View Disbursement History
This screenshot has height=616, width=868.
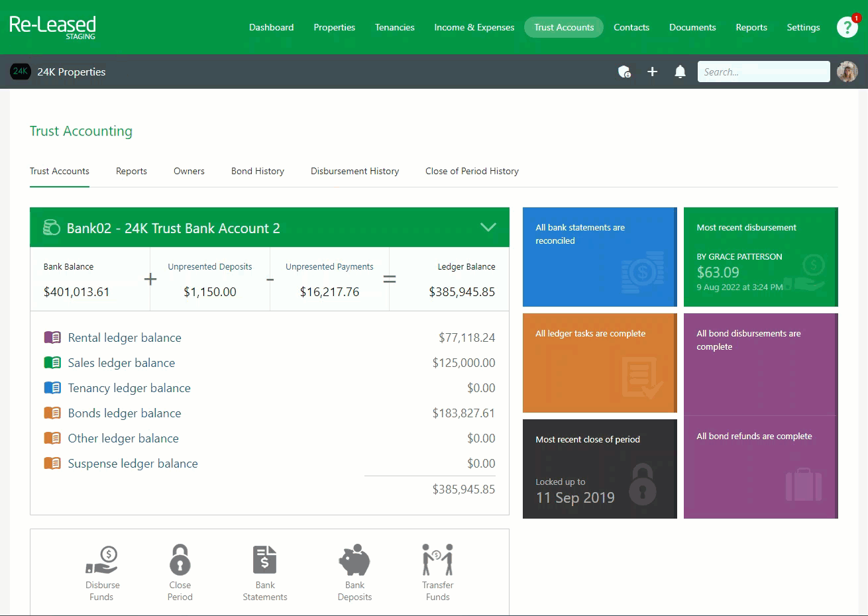click(x=354, y=171)
